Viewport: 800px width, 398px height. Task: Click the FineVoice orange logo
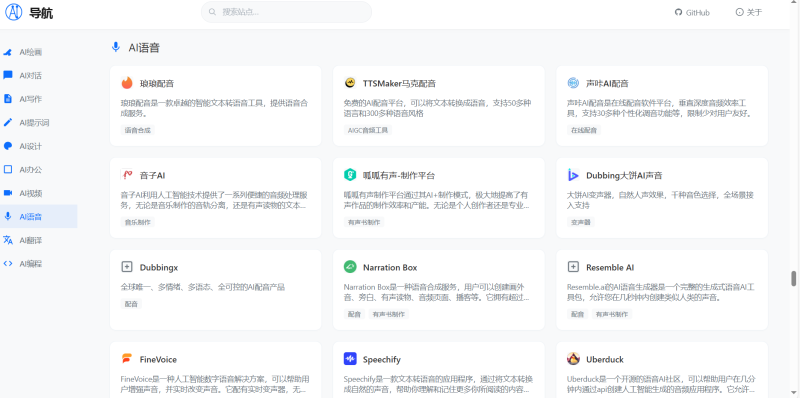tap(127, 359)
